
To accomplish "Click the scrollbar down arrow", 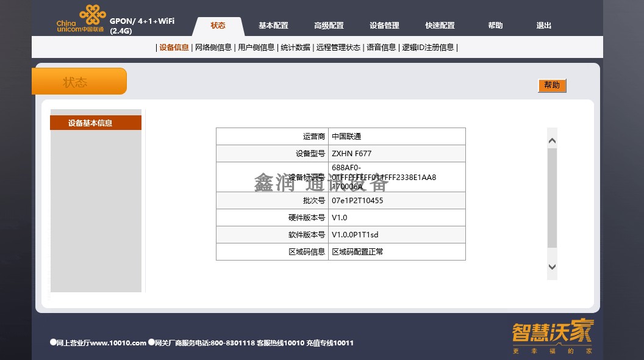I will [552, 267].
